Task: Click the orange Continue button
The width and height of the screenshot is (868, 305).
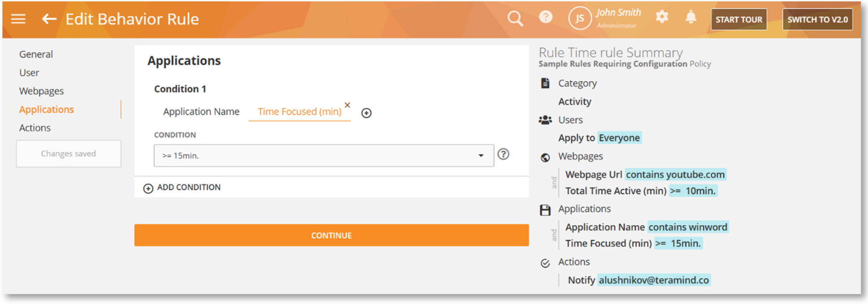Action: tap(331, 235)
